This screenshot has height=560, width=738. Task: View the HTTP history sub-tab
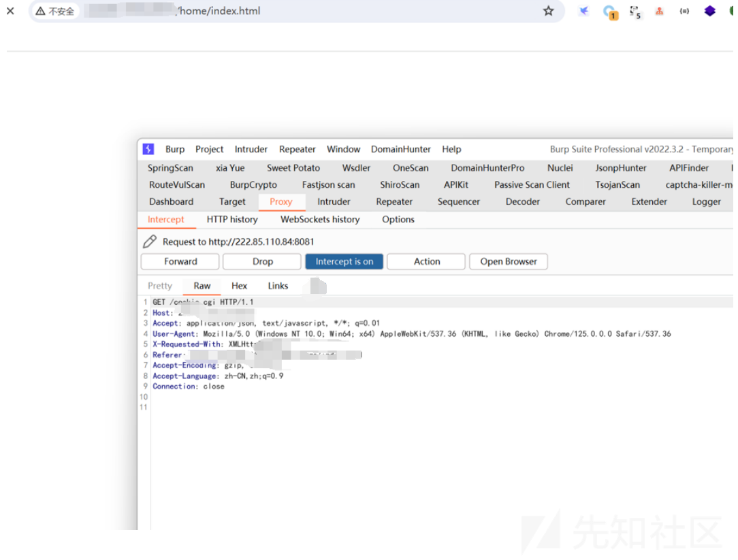232,220
